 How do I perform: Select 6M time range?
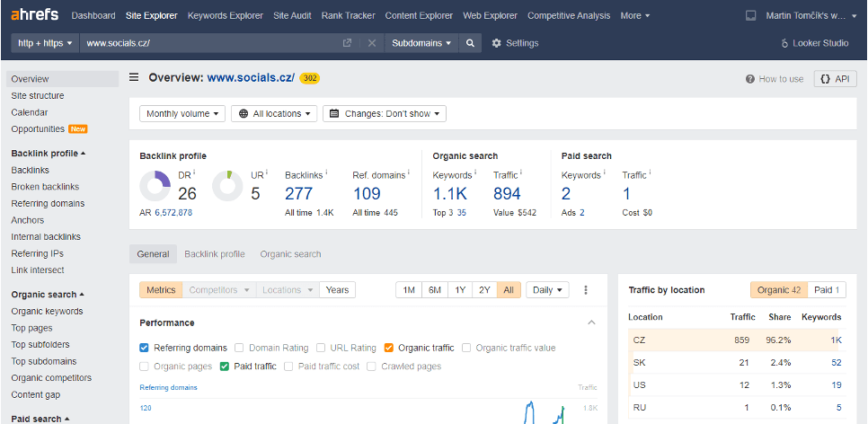(435, 289)
